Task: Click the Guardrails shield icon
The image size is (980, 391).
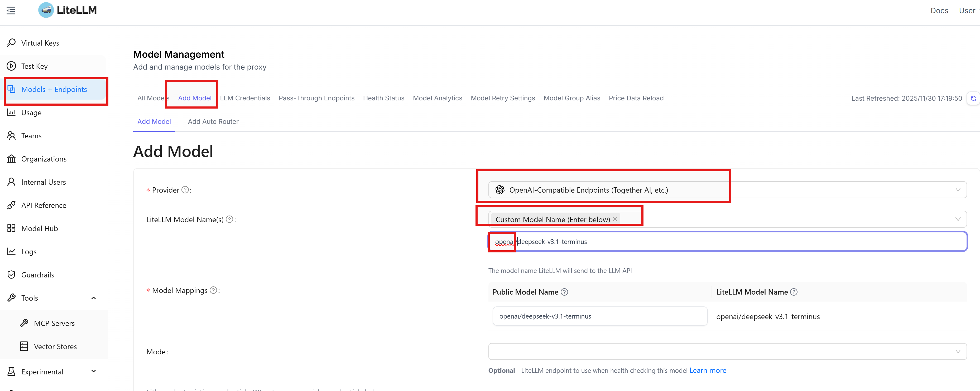Action: (x=11, y=275)
